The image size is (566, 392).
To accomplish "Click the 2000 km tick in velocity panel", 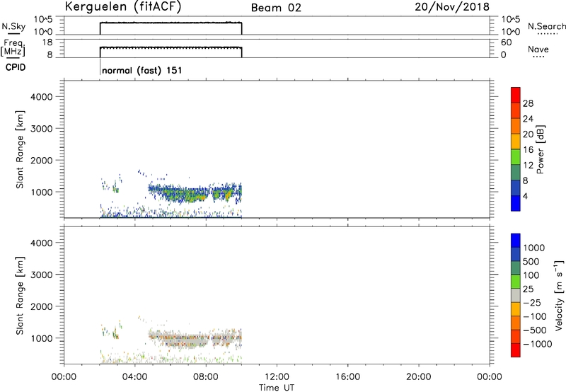I will click(x=42, y=306).
